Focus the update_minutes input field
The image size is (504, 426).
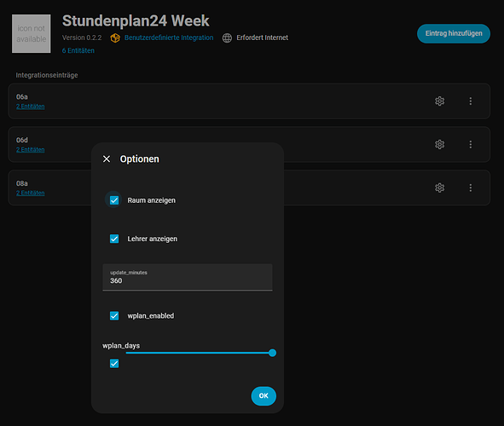[188, 278]
